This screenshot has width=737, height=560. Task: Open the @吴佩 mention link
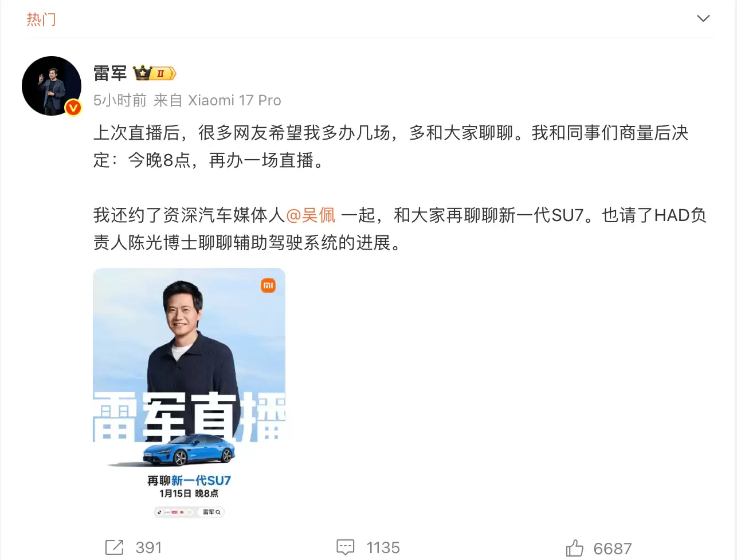pos(311,215)
